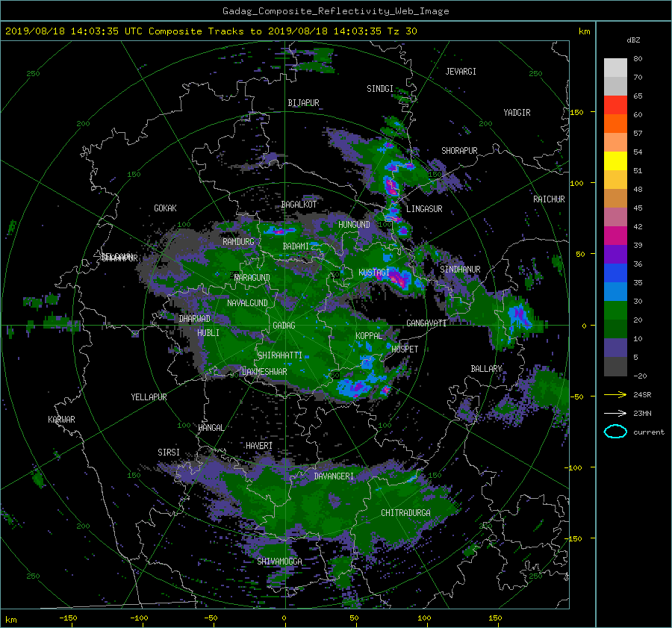The width and height of the screenshot is (672, 628).
Task: Click the white 23MN arrow legend icon
Action: [x=615, y=413]
